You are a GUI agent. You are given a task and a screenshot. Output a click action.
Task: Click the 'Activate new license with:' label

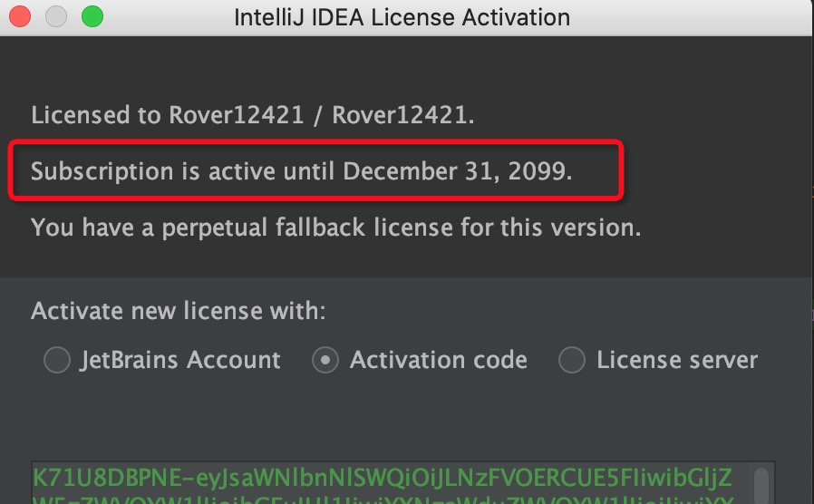[178, 312]
